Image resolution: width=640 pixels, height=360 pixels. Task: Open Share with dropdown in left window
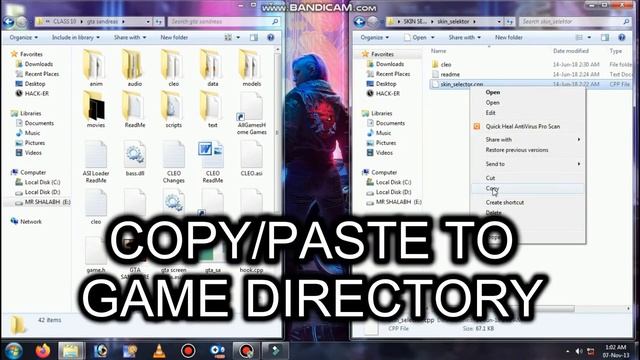[129, 37]
